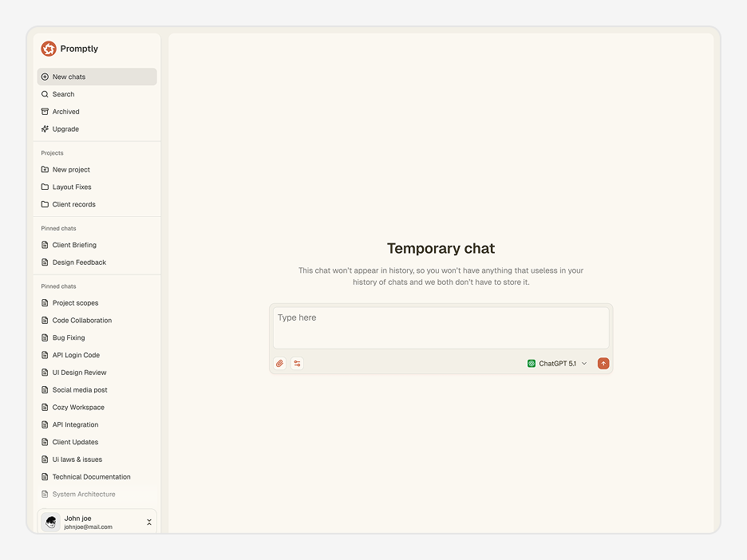Click the API Login Code document icon
Image resolution: width=747 pixels, height=560 pixels.
pos(45,355)
